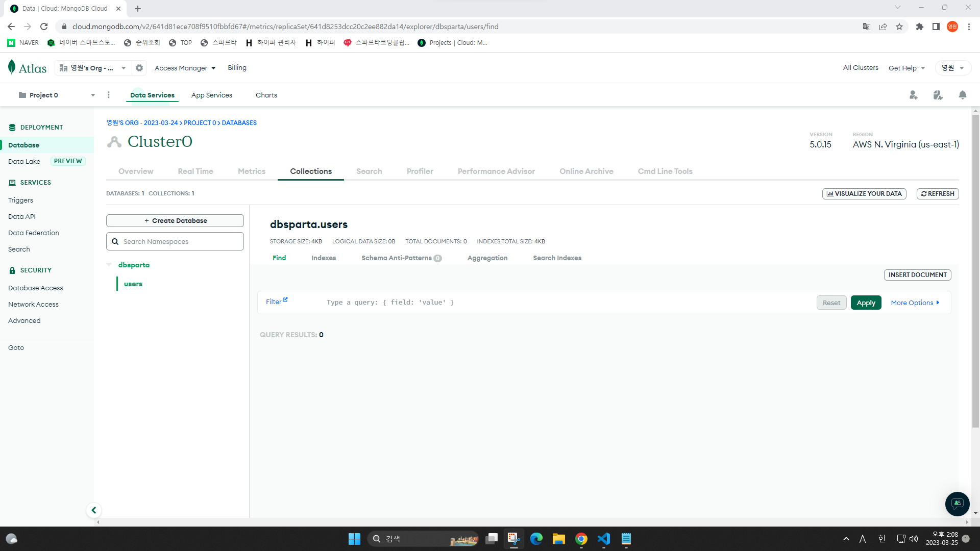The image size is (980, 551).
Task: Open project options three-dot menu
Action: (x=108, y=95)
